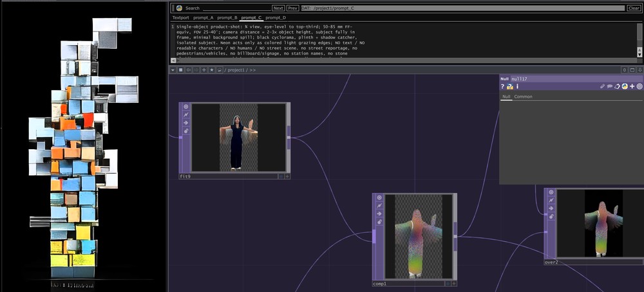Maximize pane using the square icon

click(632, 70)
